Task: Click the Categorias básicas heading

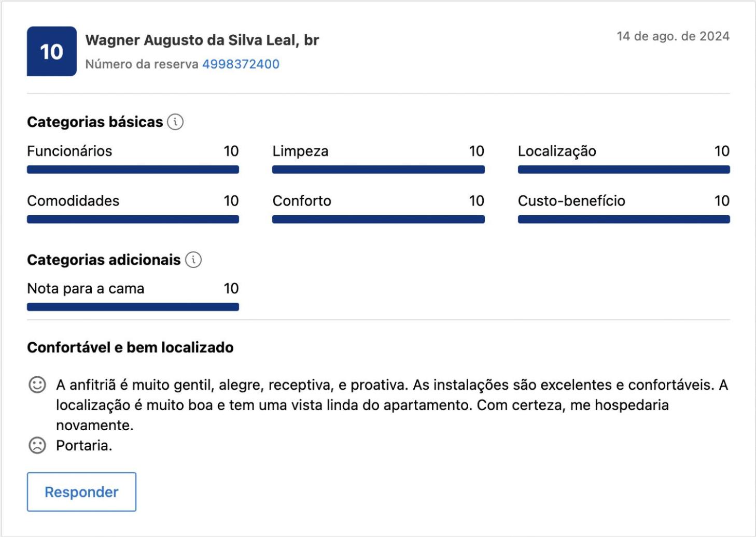Action: 95,122
